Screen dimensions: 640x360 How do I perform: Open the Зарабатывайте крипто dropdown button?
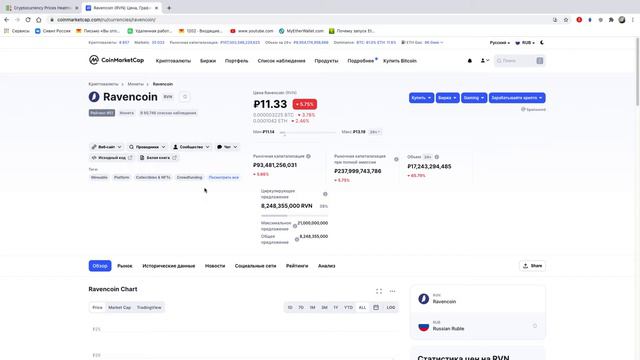(517, 98)
